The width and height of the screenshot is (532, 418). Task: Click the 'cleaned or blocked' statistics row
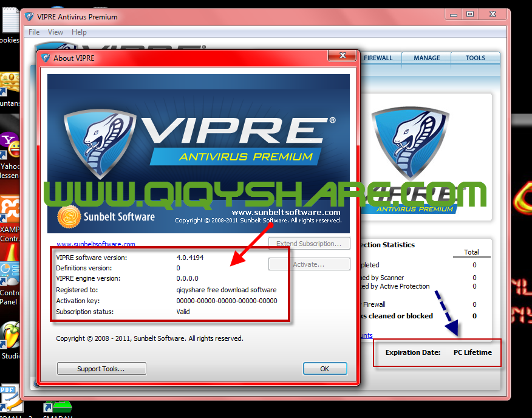click(x=418, y=316)
